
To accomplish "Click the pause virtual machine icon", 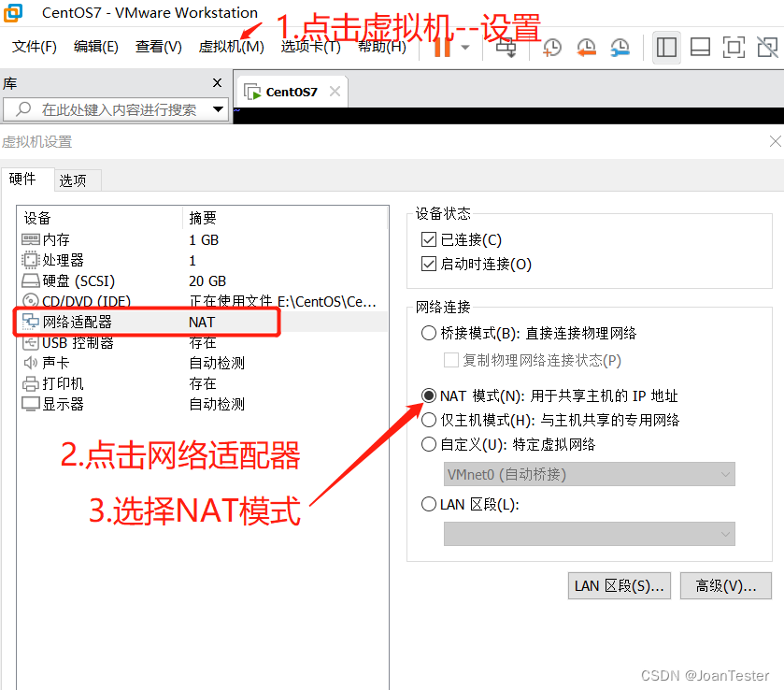I will (441, 47).
